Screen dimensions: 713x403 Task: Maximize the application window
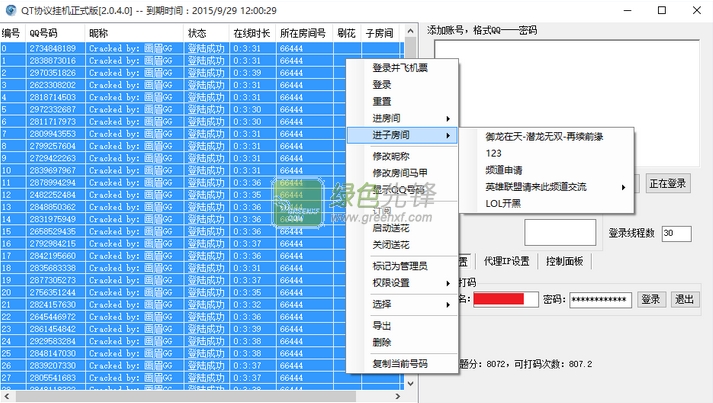(662, 10)
